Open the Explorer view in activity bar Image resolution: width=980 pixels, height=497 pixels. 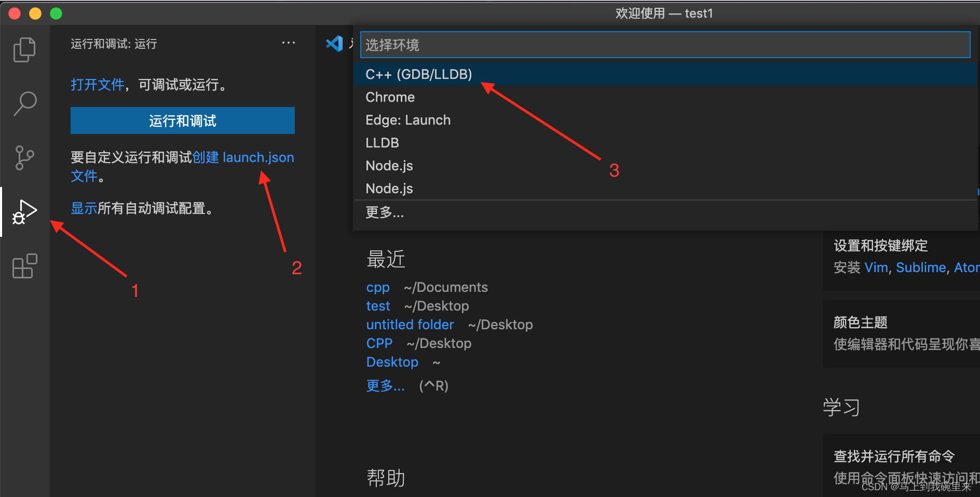click(x=24, y=50)
